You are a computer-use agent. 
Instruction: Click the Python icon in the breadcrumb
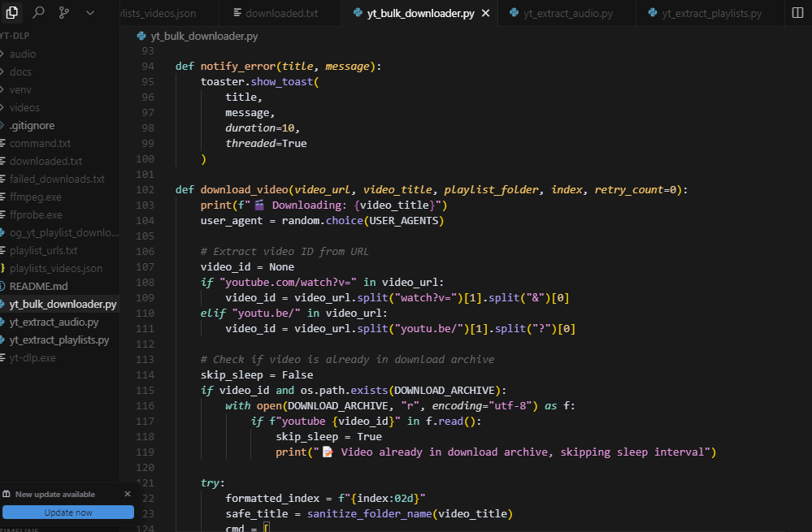point(141,37)
